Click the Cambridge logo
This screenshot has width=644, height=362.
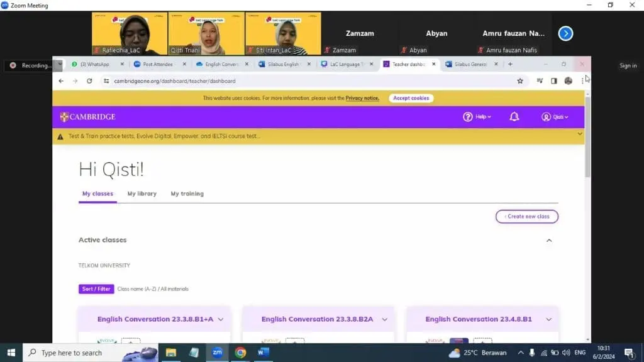(88, 117)
